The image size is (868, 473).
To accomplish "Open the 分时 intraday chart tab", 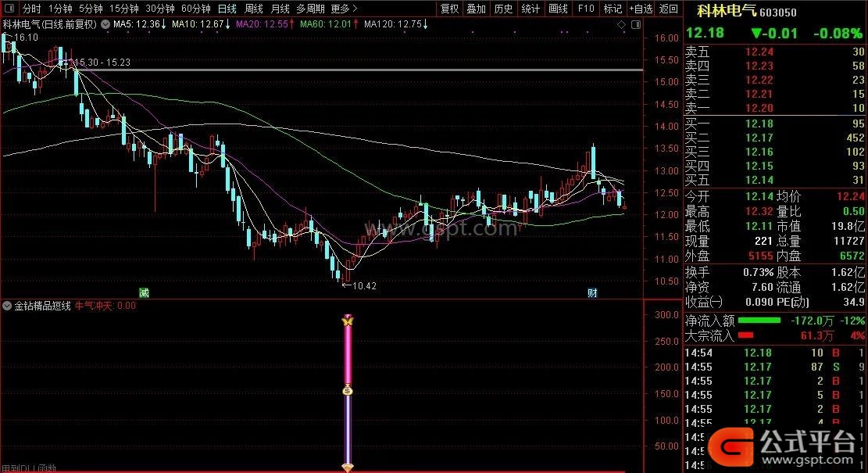I will (x=31, y=9).
